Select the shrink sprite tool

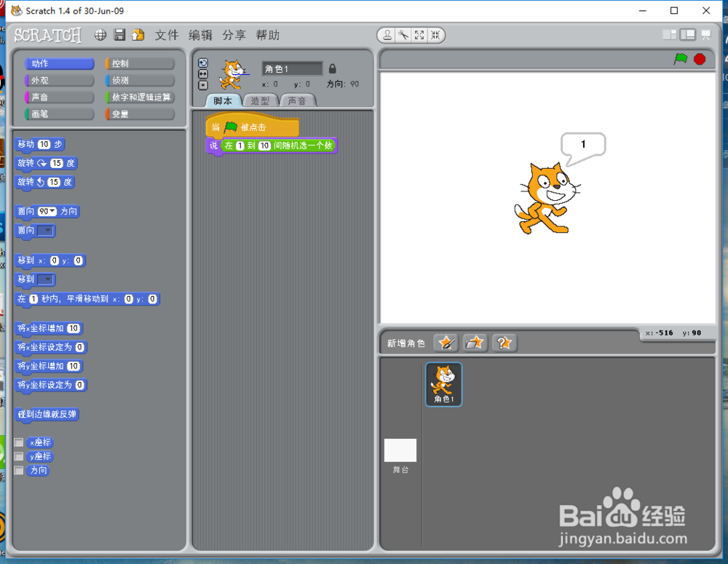pyautogui.click(x=435, y=35)
